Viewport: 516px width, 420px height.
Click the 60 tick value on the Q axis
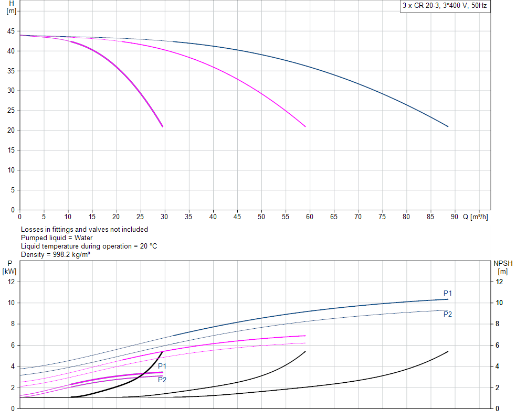(310, 217)
